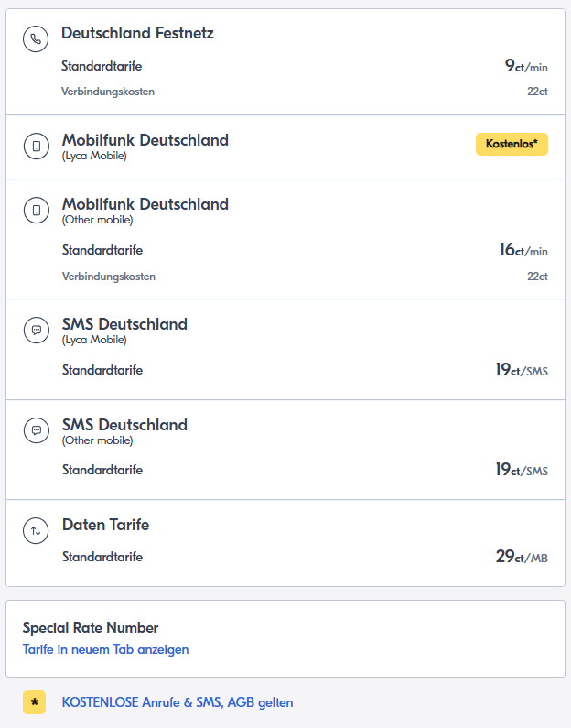Open Tarife in neuem Tab anzeigen link
The height and width of the screenshot is (728, 571).
tap(105, 649)
